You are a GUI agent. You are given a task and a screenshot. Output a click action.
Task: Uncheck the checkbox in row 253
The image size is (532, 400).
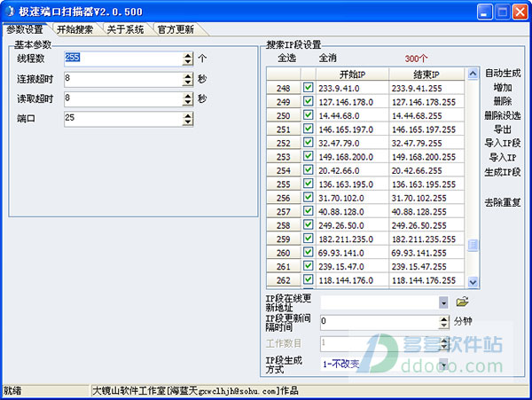(308, 156)
